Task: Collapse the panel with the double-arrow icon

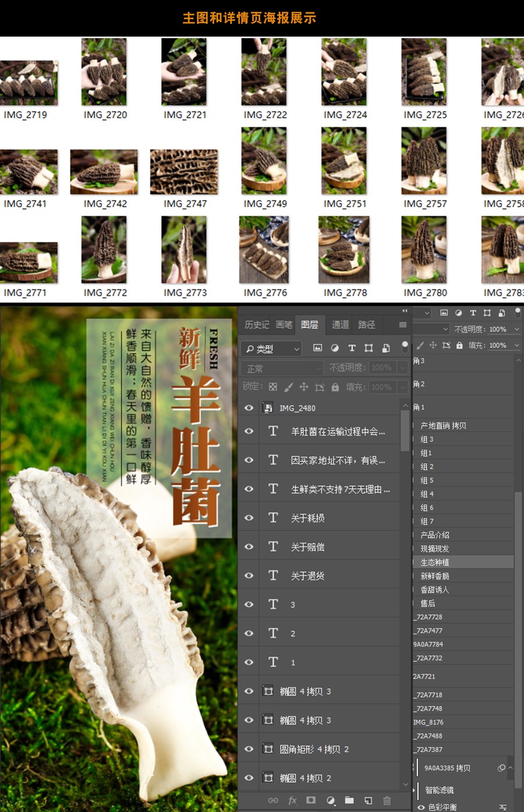Action: click(x=405, y=310)
